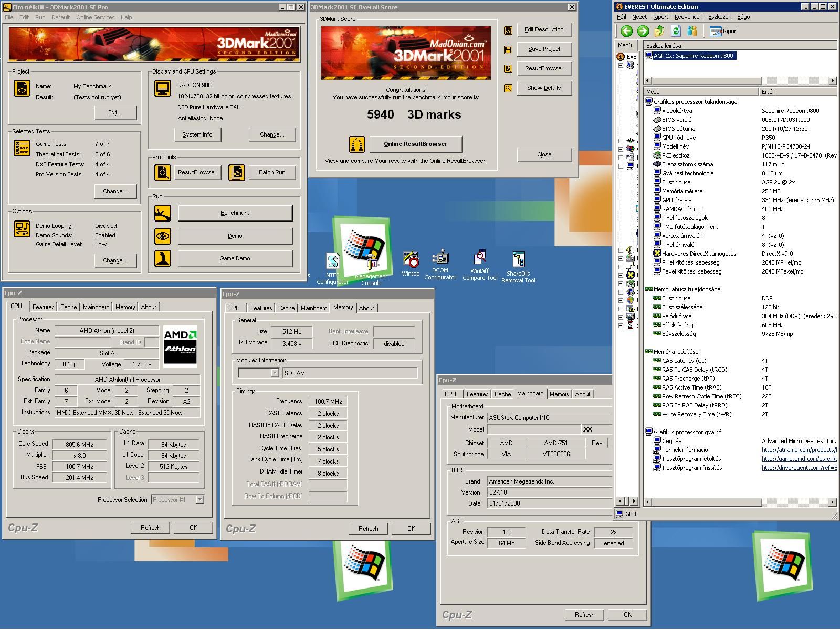
Task: Switch to Mainboard tab in CPU window
Action: 96,307
